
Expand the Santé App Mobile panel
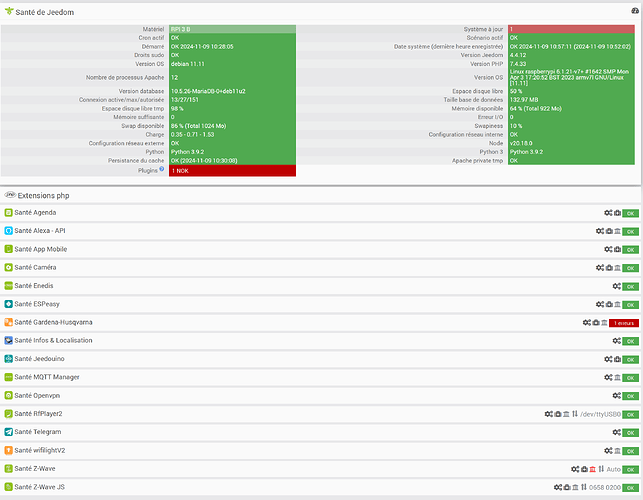pyautogui.click(x=41, y=249)
